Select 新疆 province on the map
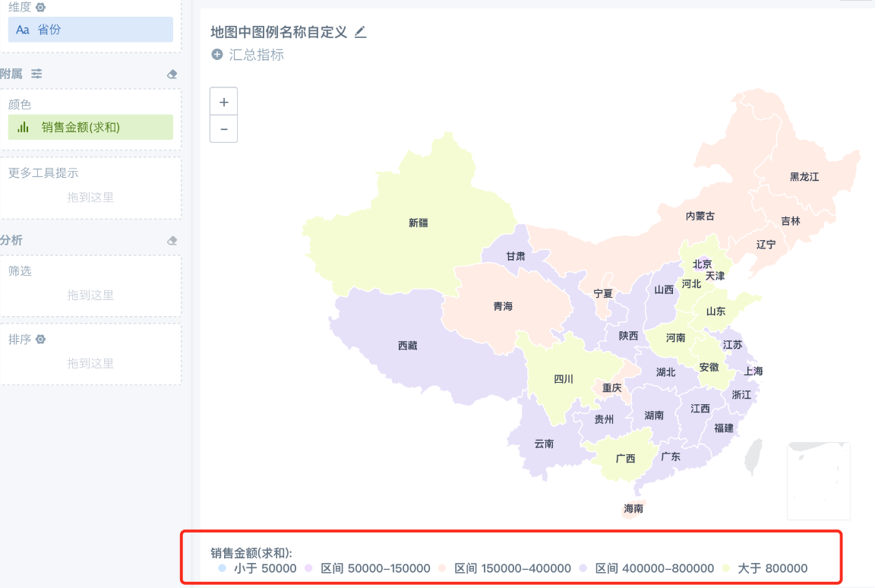The width and height of the screenshot is (875, 588). point(418,223)
